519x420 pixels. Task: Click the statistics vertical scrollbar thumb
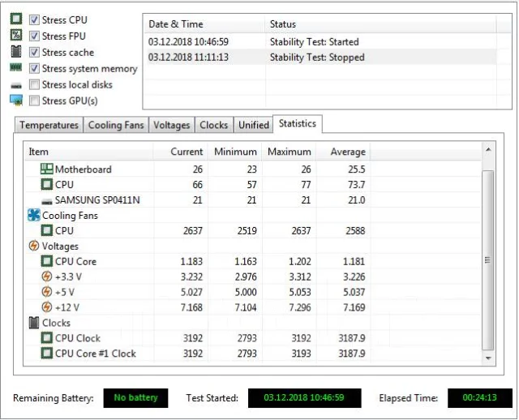pos(488,260)
